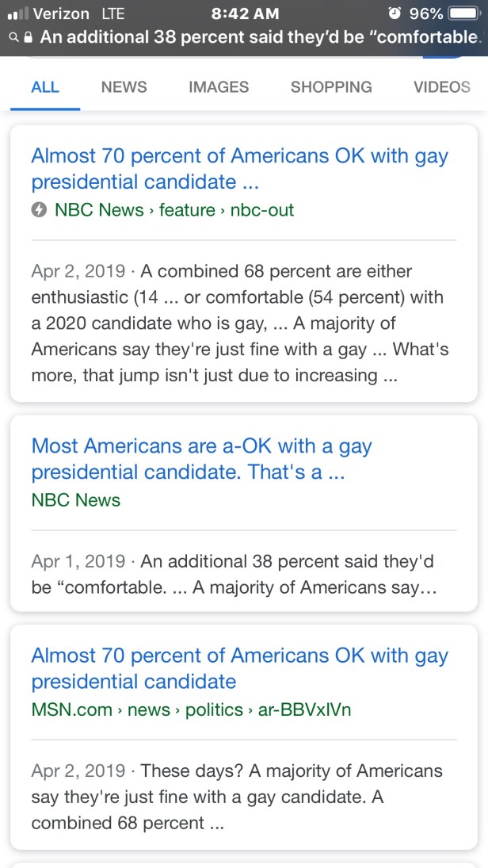Tap the 'NBC News › feature › nbc-out' breadcrumb
Screen dimensions: 488x868
(173, 210)
